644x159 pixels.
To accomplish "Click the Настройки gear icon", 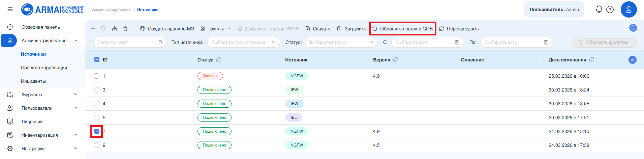I will coord(10,149).
